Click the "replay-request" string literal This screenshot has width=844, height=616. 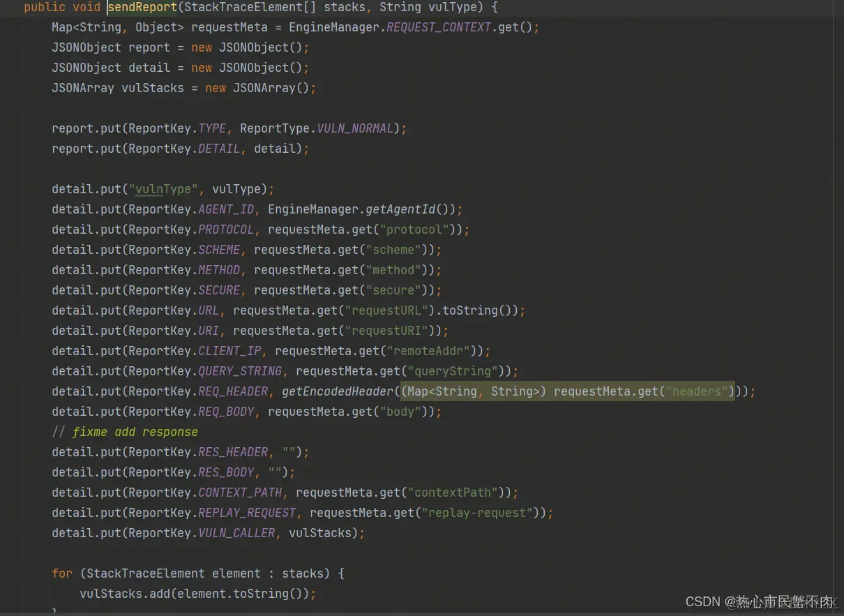click(x=477, y=513)
